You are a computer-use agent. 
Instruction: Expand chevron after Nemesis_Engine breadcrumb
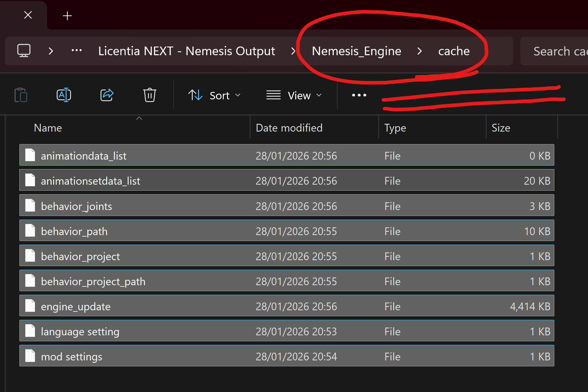point(419,51)
